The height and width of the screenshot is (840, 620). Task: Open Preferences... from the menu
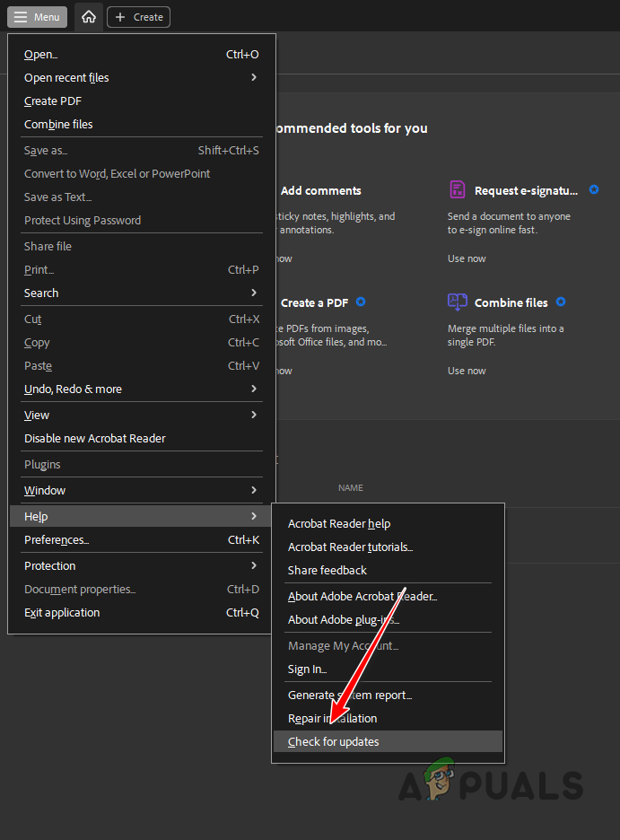click(x=142, y=540)
